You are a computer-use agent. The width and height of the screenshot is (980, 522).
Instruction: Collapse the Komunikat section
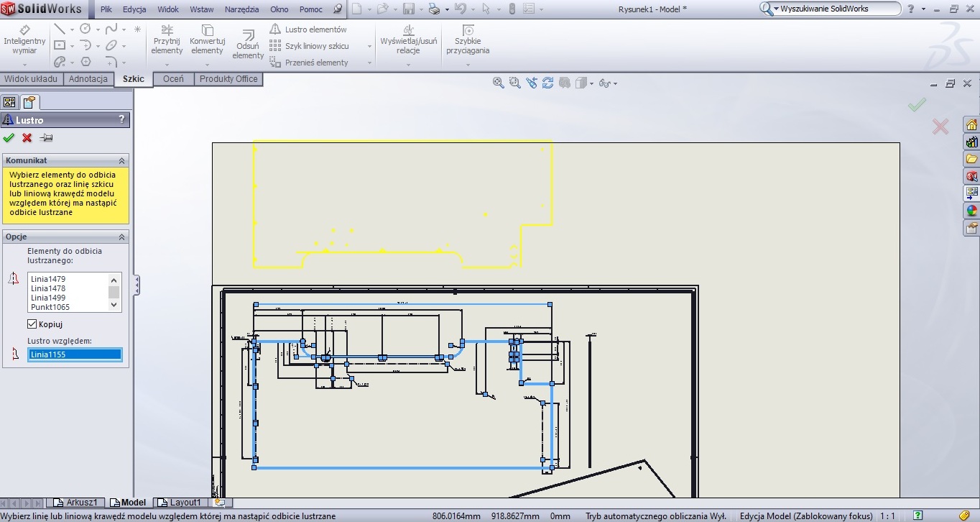click(x=121, y=161)
